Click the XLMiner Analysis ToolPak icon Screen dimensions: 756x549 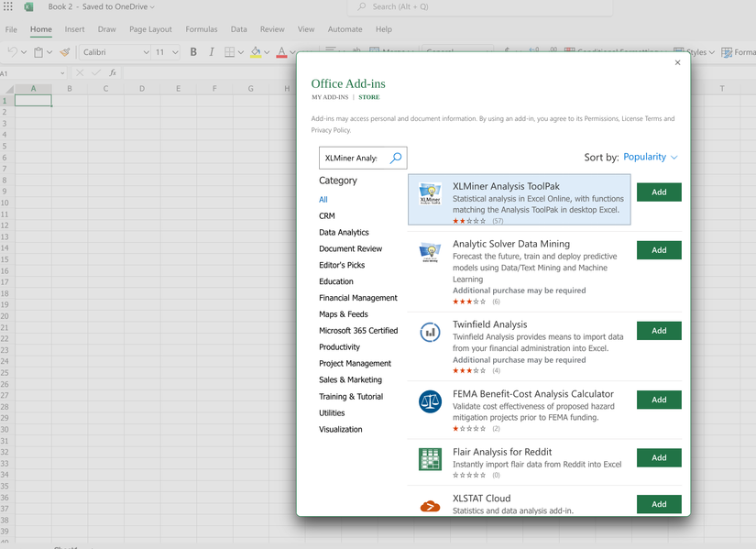tap(430, 194)
